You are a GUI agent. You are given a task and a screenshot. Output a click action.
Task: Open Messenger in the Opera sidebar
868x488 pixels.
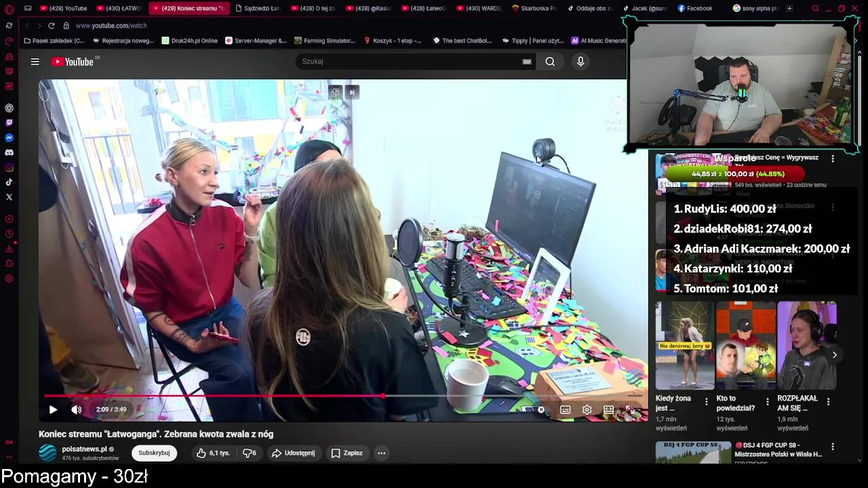coord(9,138)
